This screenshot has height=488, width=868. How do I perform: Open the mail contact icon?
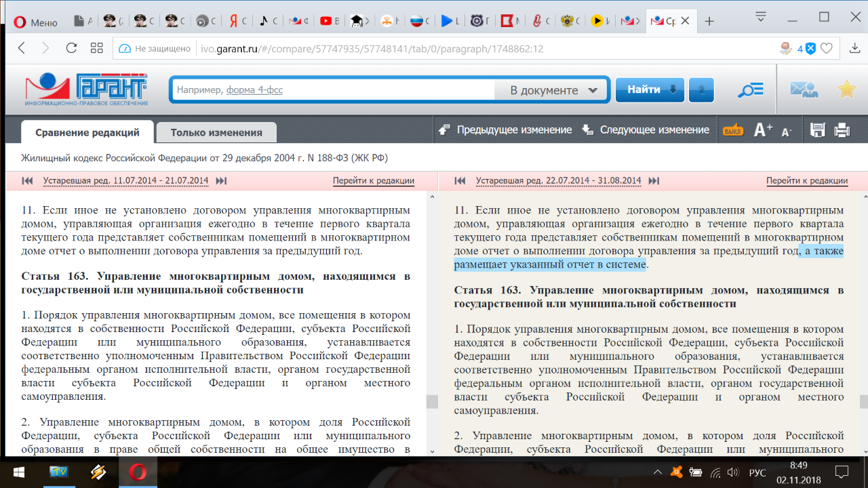(804, 90)
